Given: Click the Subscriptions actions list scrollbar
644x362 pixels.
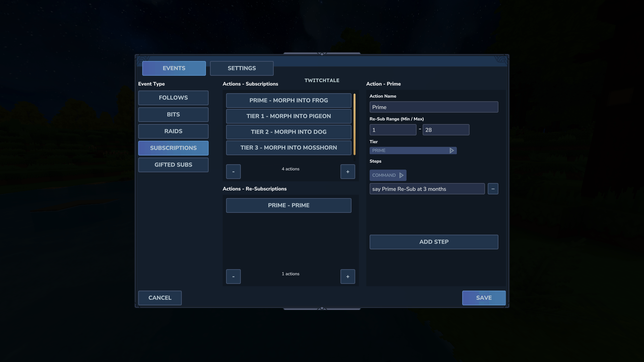Looking at the screenshot, I should [x=354, y=124].
